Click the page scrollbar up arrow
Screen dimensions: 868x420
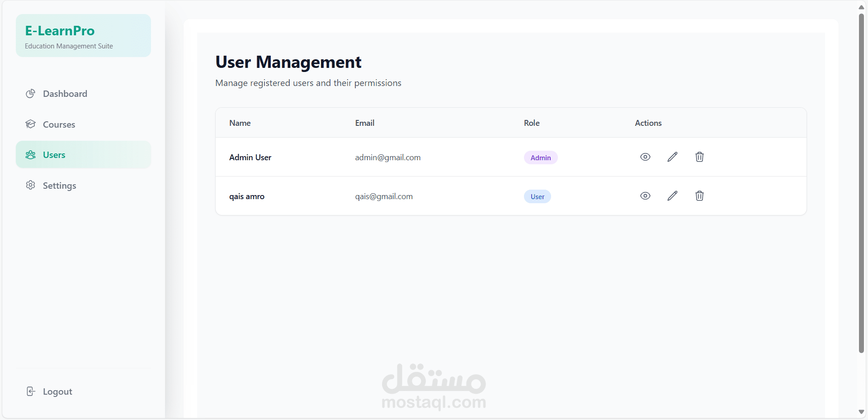[x=861, y=7]
